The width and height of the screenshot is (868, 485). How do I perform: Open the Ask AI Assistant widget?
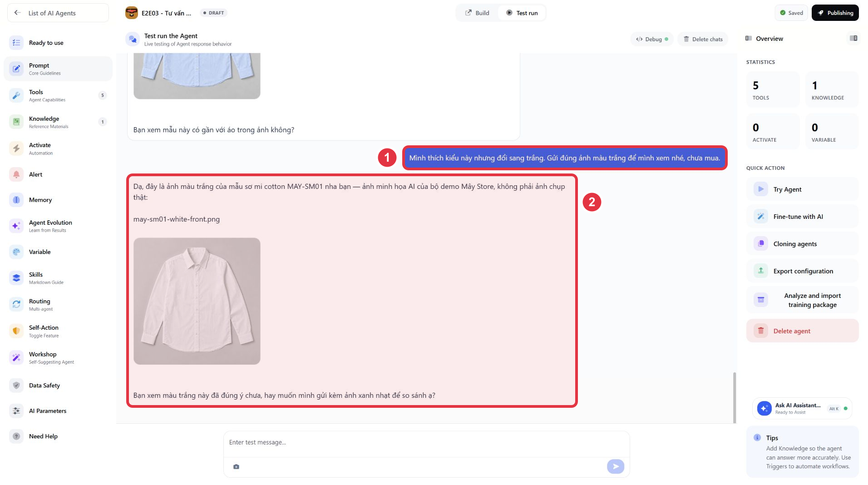(x=802, y=408)
